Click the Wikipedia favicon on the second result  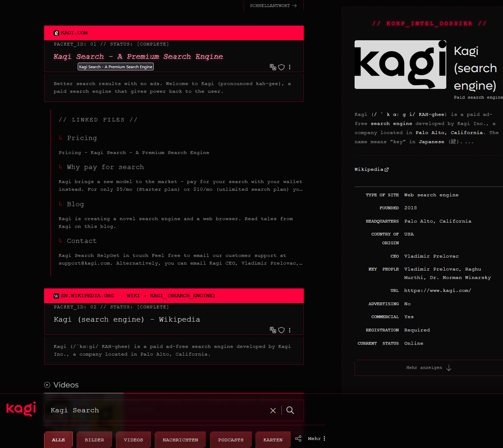point(56,296)
